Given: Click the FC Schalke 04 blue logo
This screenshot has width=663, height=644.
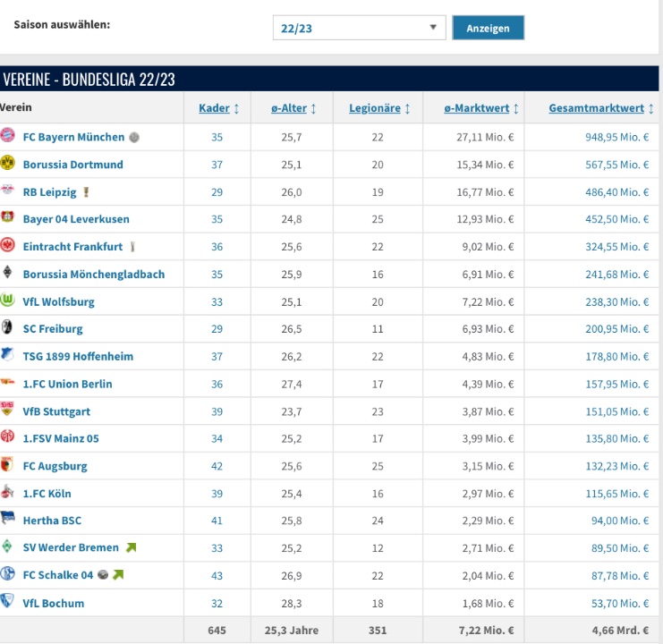Looking at the screenshot, I should coord(8,574).
